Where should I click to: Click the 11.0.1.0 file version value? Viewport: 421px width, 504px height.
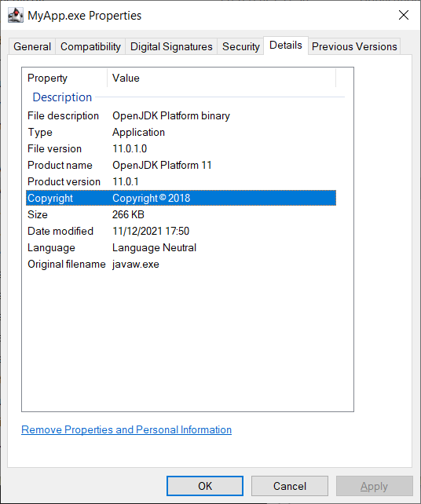coord(130,149)
